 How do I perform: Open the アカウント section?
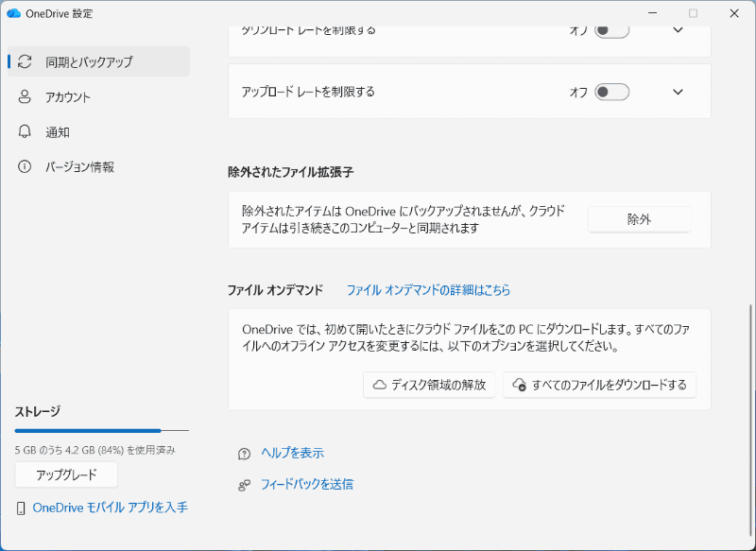pos(99,97)
